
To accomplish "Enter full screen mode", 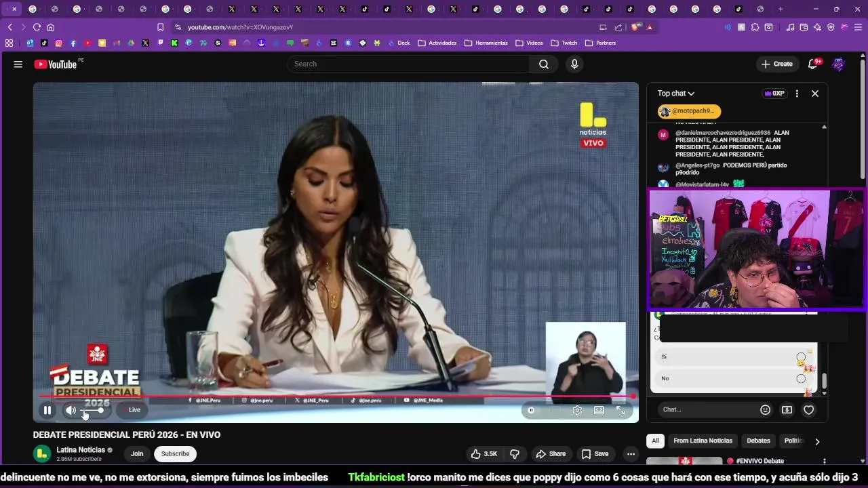I will click(x=620, y=410).
